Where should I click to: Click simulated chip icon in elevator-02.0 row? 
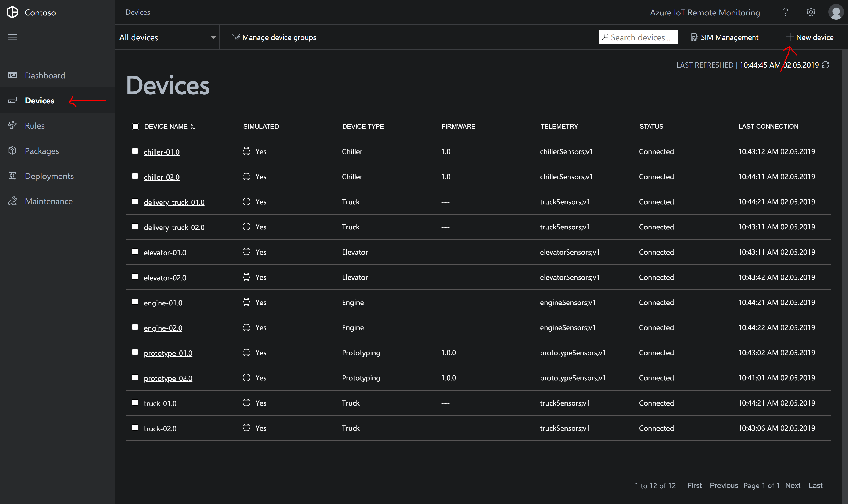point(246,277)
